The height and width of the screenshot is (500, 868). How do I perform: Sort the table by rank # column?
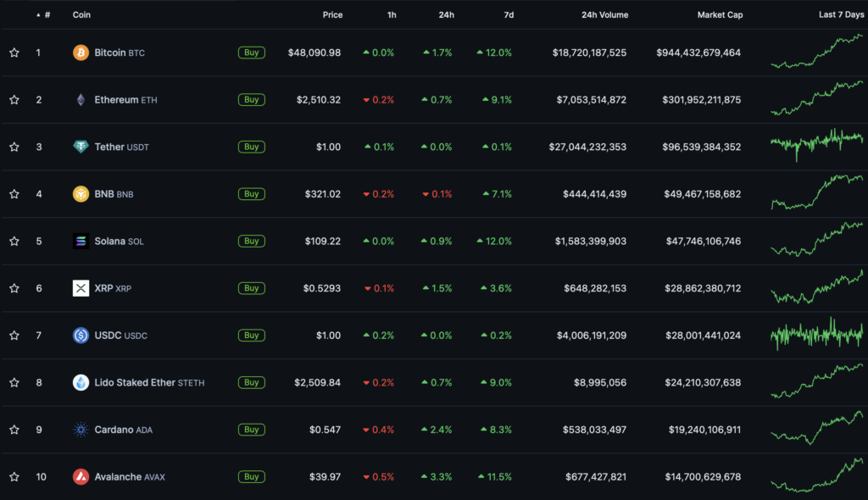click(x=47, y=15)
